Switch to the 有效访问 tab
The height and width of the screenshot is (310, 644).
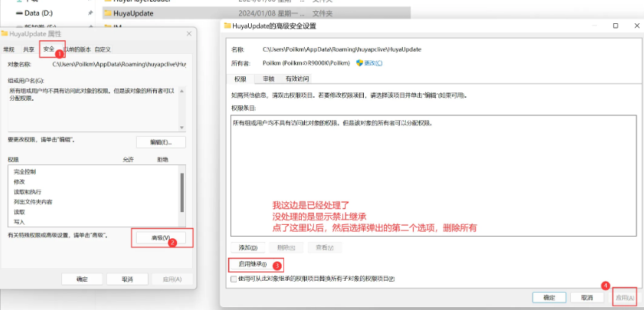tap(297, 78)
